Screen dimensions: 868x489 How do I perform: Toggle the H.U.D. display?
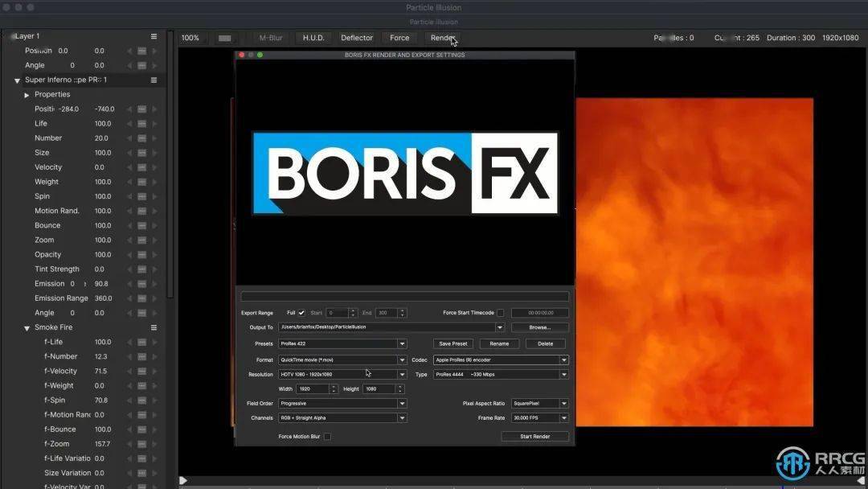(313, 37)
